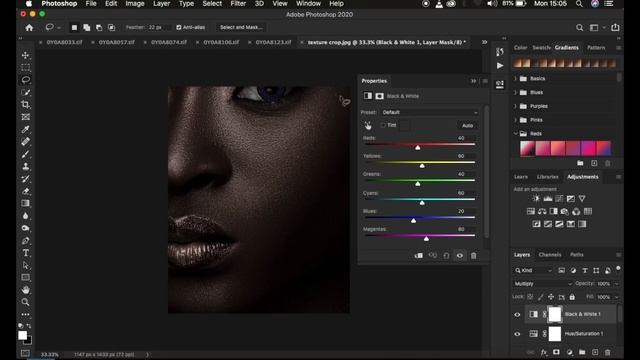Screen dimensions: 640x360
Task: Select Black & White 1 layer mask thumbnail
Action: pyautogui.click(x=555, y=314)
